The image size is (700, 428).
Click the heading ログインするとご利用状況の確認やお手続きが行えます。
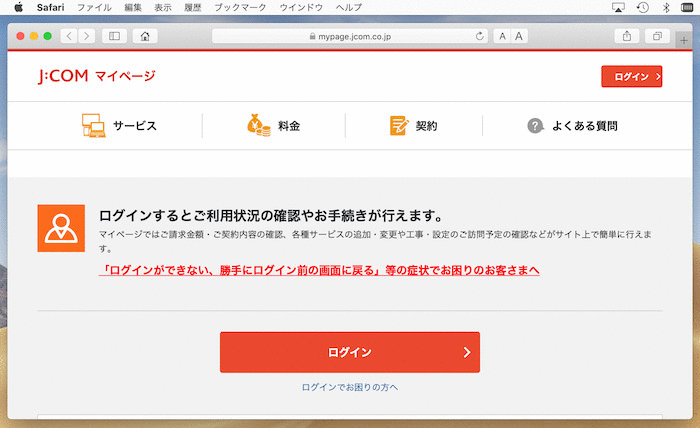point(271,216)
